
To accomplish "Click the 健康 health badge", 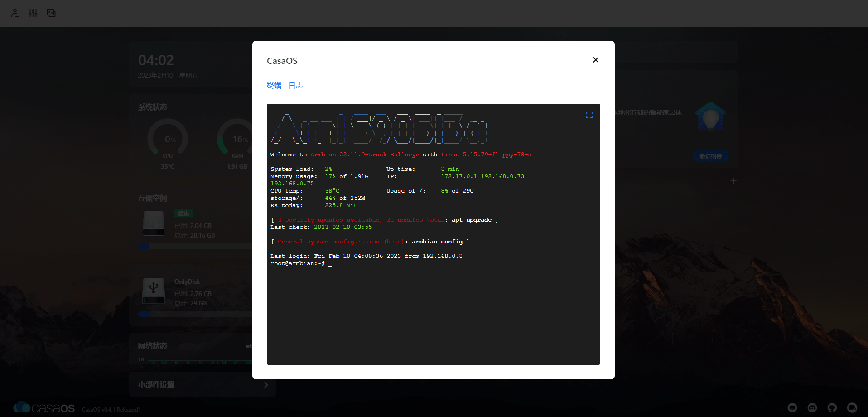I will 183,213.
